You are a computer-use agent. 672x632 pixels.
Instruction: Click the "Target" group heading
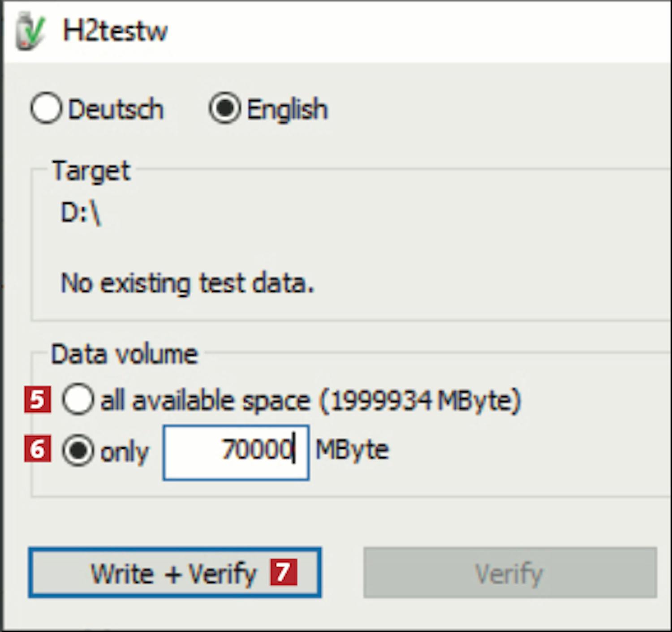(x=91, y=171)
